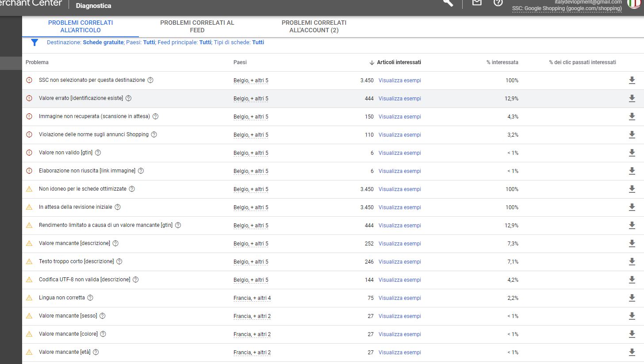Expand countries for Valore mancante [sesso] row

tap(252, 316)
